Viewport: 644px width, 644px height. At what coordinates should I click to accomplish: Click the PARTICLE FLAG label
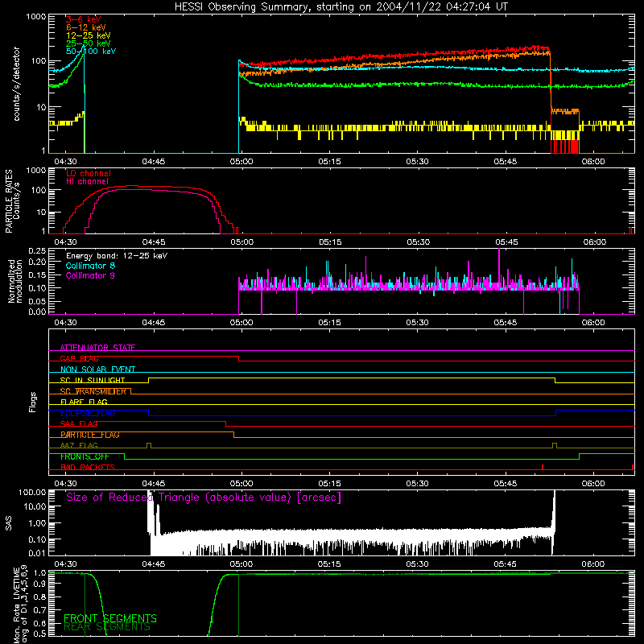tap(90, 435)
